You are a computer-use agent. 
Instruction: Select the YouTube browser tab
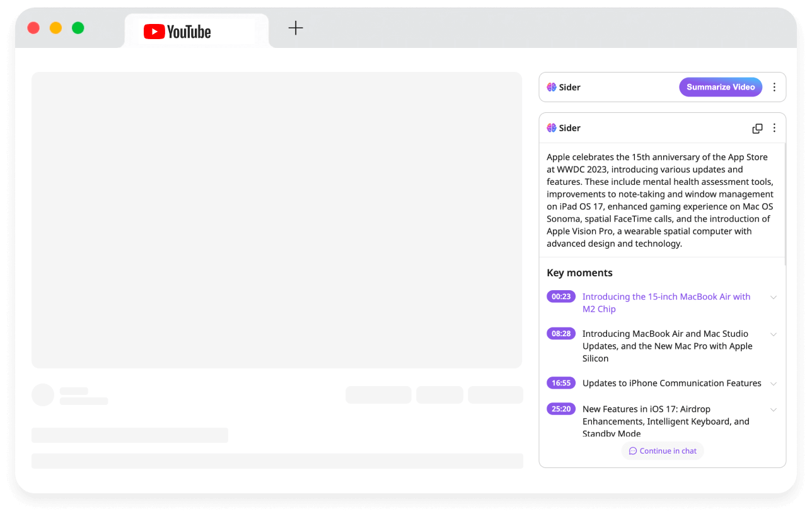click(197, 31)
